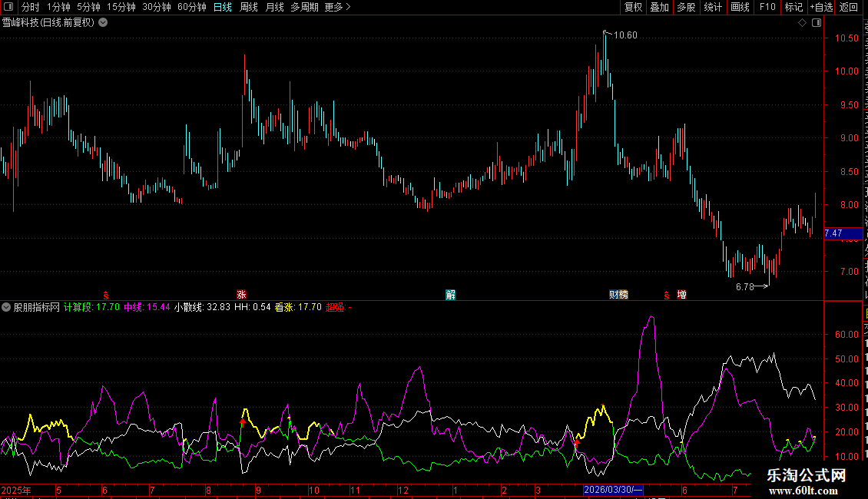Click the red S marker near May
This screenshot has width=868, height=499.
pyautogui.click(x=106, y=296)
